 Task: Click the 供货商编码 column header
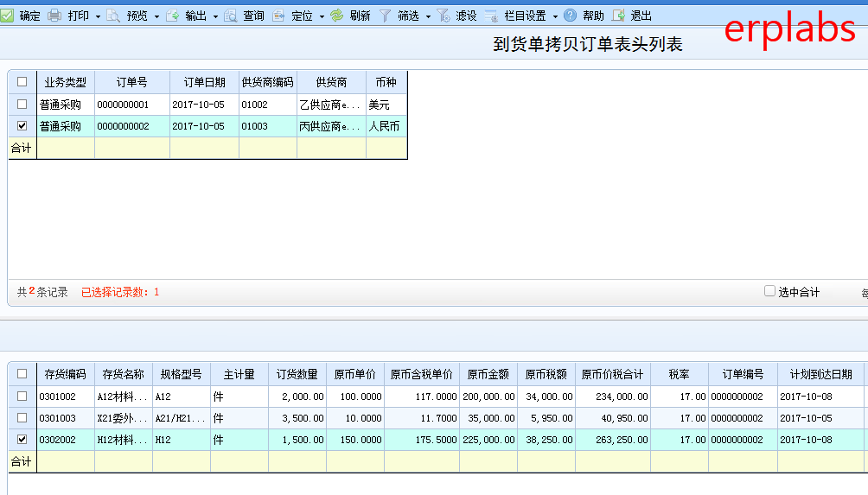tap(268, 82)
